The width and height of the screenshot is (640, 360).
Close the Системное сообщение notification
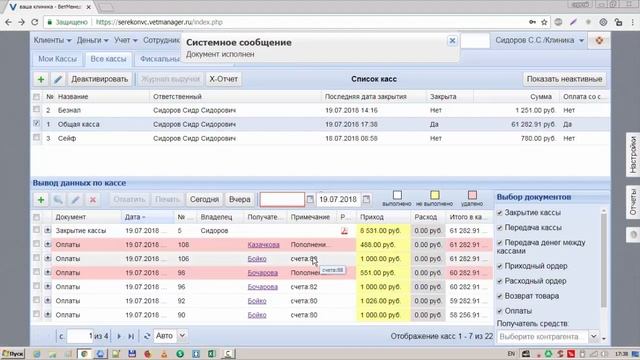coord(452,41)
